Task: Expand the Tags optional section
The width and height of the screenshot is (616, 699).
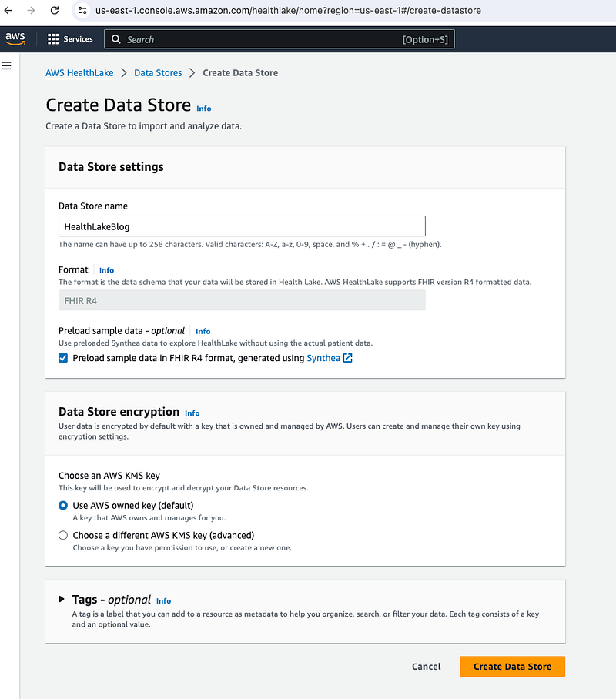Action: pos(62,599)
